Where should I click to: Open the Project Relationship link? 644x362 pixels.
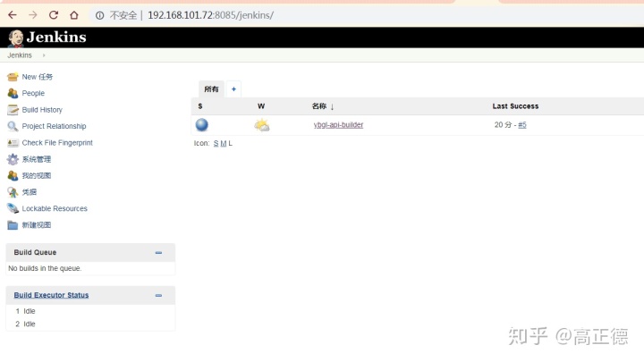pyautogui.click(x=55, y=126)
